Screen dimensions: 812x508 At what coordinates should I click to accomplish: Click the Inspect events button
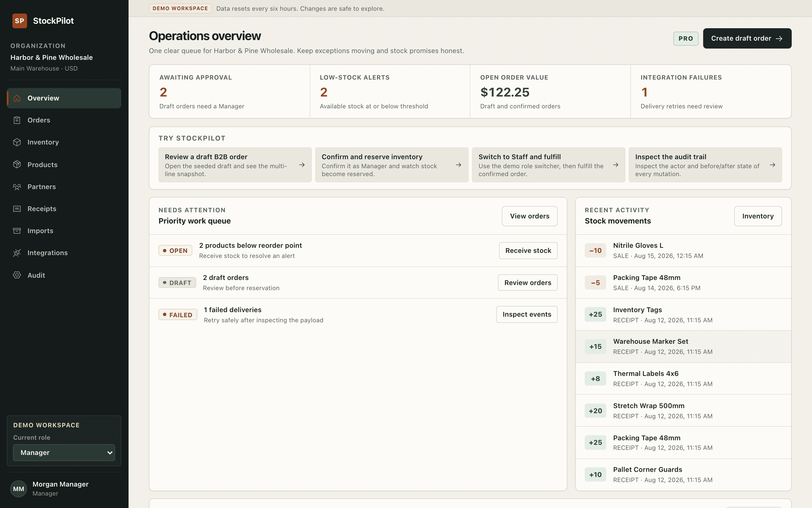[527, 314]
